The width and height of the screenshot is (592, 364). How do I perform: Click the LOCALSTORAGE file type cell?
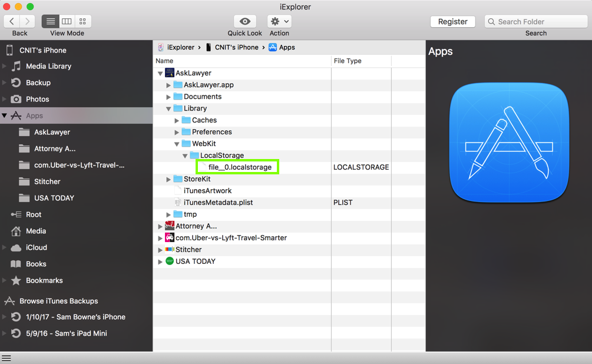tap(361, 167)
